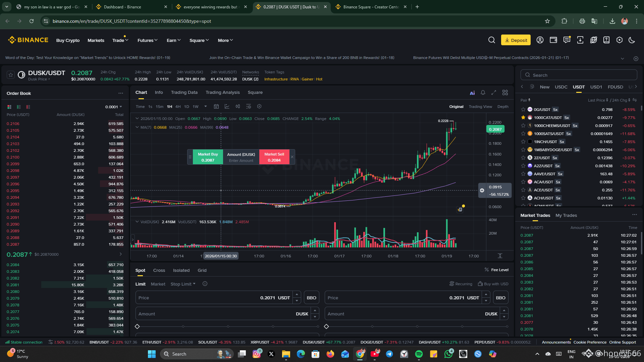
Task: Favorite the DUSK/USDT pair with its star
Action: (11, 75)
